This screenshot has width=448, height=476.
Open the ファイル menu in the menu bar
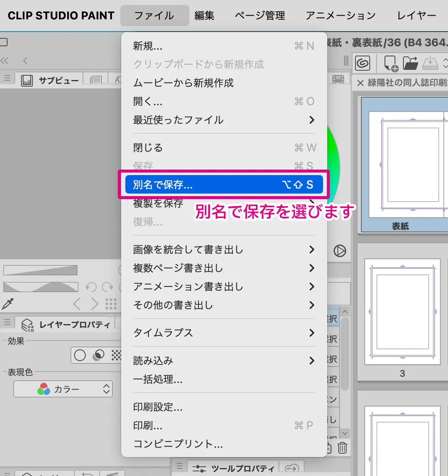[154, 16]
